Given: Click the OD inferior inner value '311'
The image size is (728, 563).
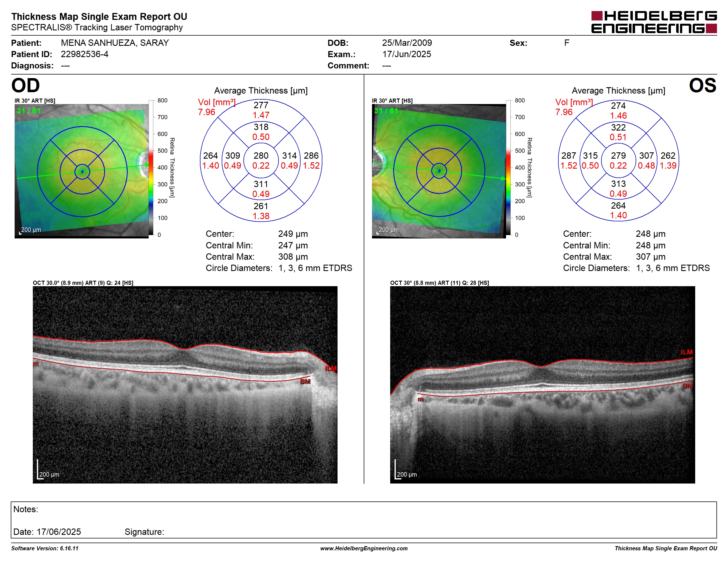Looking at the screenshot, I should [261, 184].
